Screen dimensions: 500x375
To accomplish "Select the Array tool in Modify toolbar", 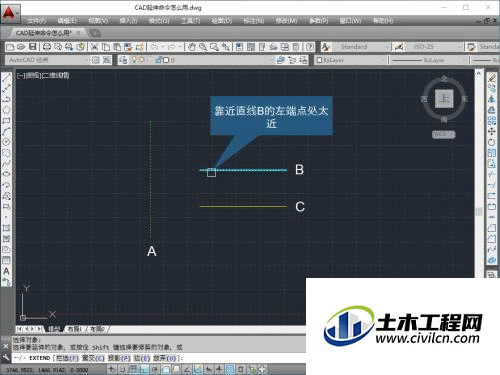I will (x=492, y=121).
